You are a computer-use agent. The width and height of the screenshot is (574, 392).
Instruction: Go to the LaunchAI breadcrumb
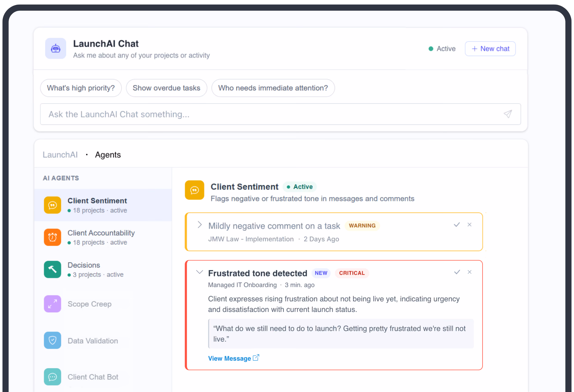(60, 155)
